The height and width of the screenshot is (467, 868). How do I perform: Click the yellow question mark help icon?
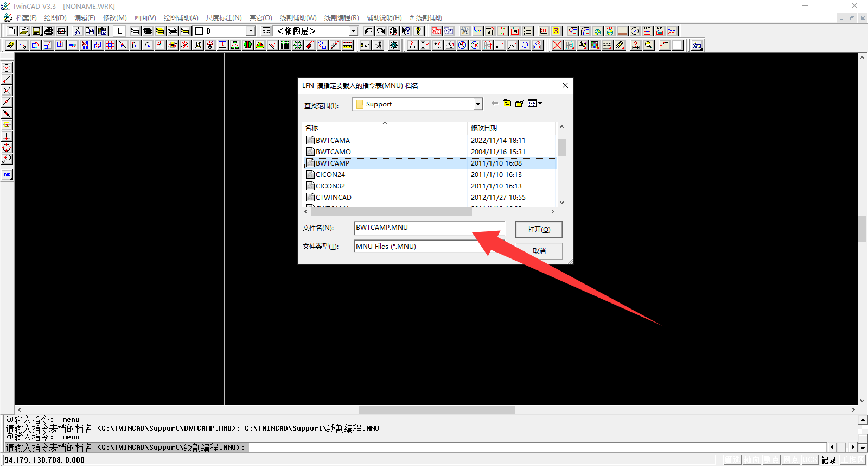click(x=418, y=31)
